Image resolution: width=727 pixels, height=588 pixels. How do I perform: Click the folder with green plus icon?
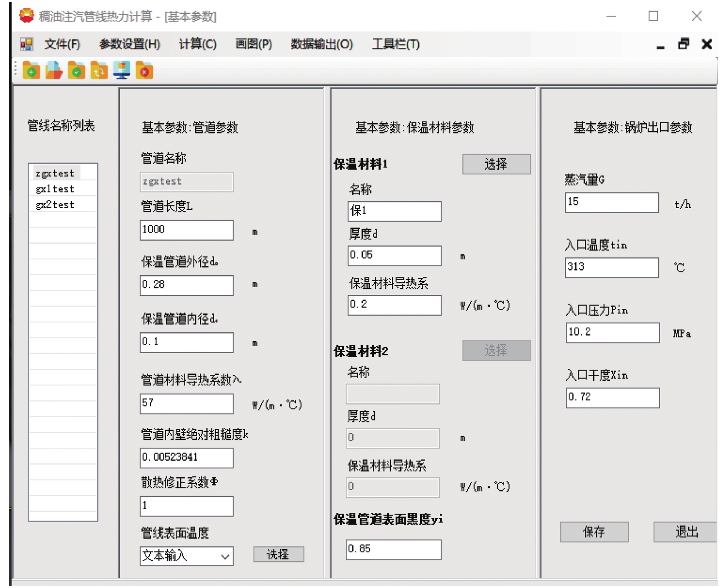point(31,71)
